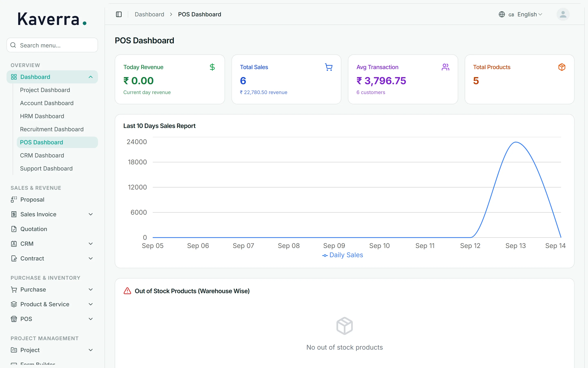Expand the CRM submenu chevron
The height and width of the screenshot is (368, 588).
coord(91,244)
